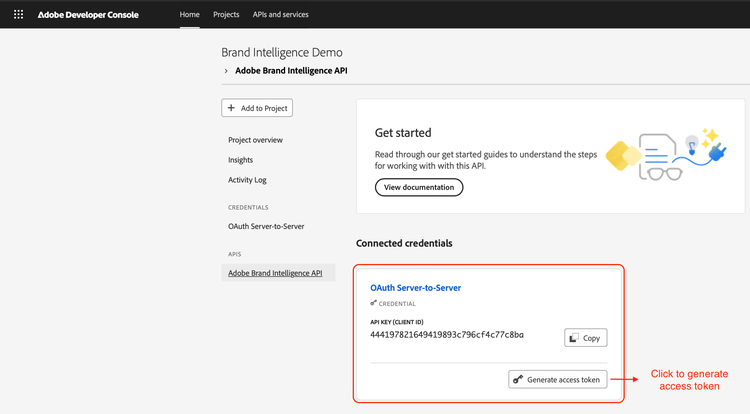Click the Adobe Developer Console logo text
The height and width of the screenshot is (414, 750).
(88, 15)
